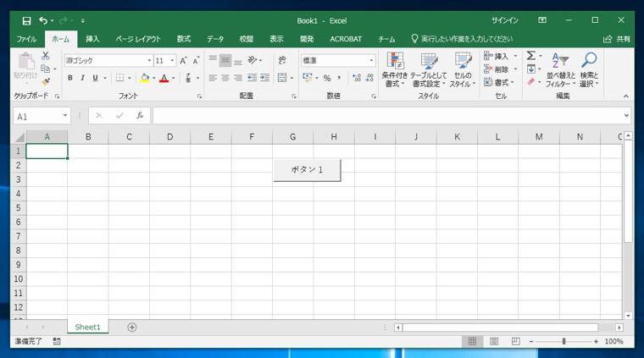Image resolution: width=644 pixels, height=358 pixels.
Task: Open cell styles gallery
Action: [463, 69]
